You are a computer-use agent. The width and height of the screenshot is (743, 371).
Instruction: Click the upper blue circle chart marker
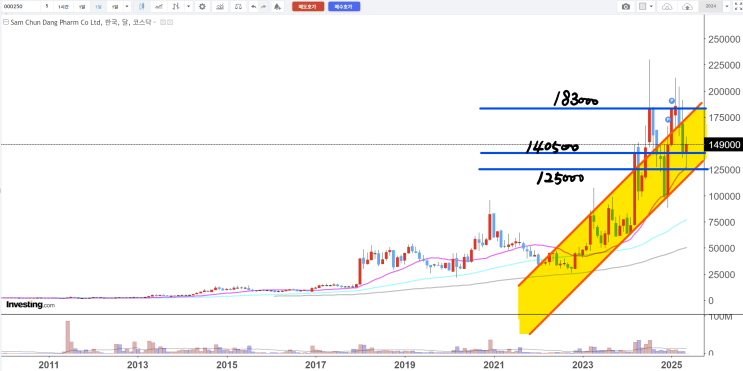(672, 100)
